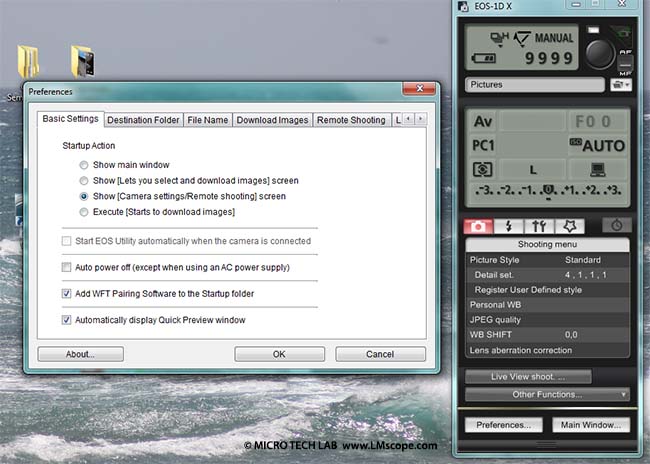
Task: Open the setup menu wrench icon
Action: (541, 226)
